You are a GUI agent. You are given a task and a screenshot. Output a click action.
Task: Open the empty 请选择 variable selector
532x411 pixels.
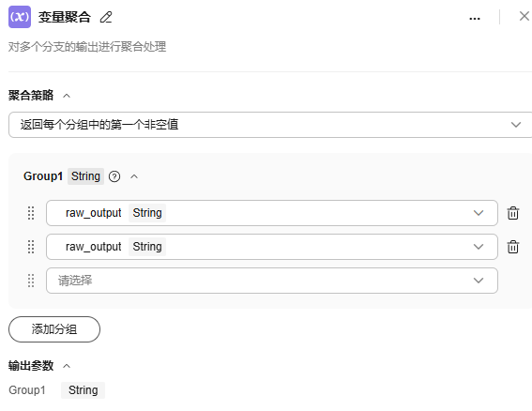pyautogui.click(x=272, y=281)
